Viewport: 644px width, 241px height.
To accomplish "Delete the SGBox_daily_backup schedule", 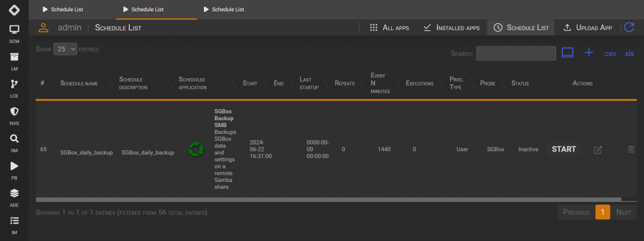I will coord(631,149).
